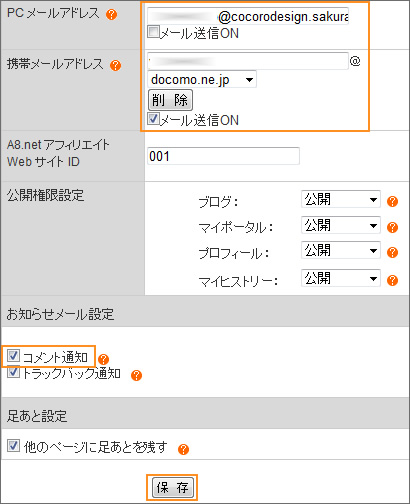Click the 保存 button
The image size is (410, 504).
(172, 488)
